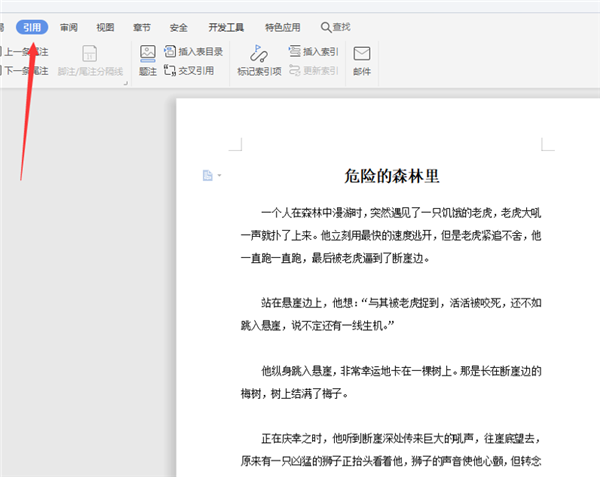Insert a 交叉引用 cross-reference
This screenshot has width=600, height=477.
[189, 71]
